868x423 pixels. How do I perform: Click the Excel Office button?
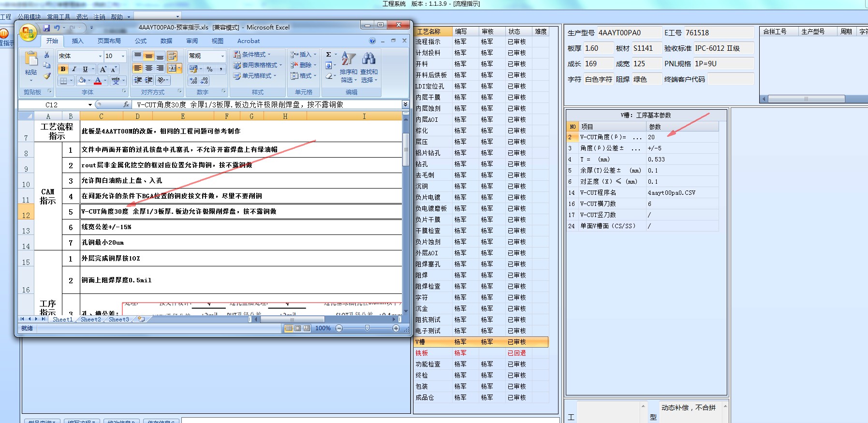[28, 33]
